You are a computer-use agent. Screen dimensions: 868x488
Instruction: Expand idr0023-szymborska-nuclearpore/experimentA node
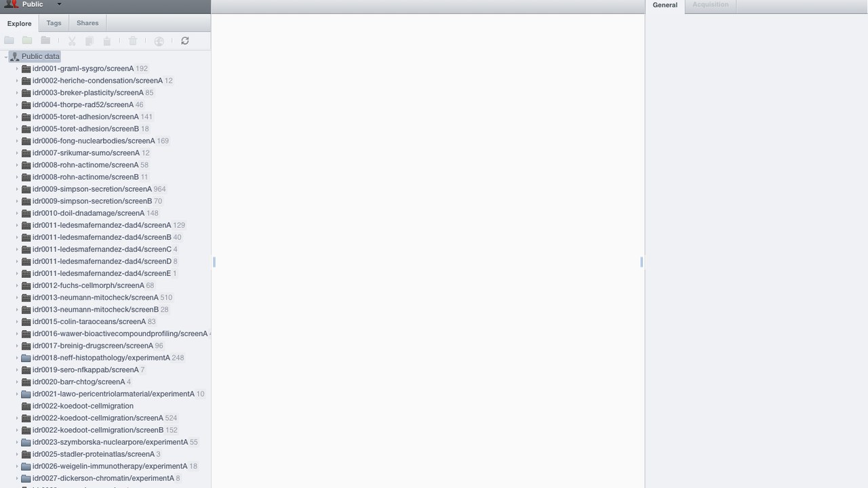pos(17,442)
